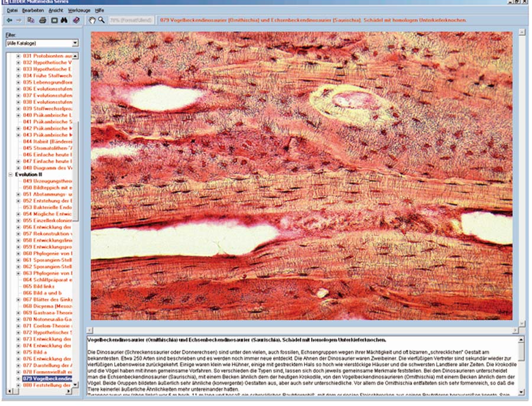Open the Datei menu
The width and height of the screenshot is (532, 406).
click(11, 11)
